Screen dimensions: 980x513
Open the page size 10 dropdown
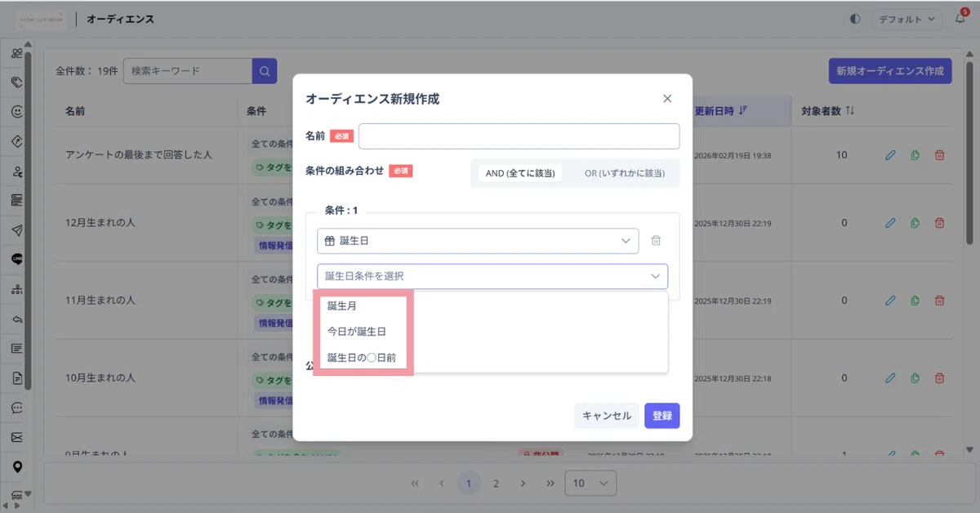tap(590, 483)
